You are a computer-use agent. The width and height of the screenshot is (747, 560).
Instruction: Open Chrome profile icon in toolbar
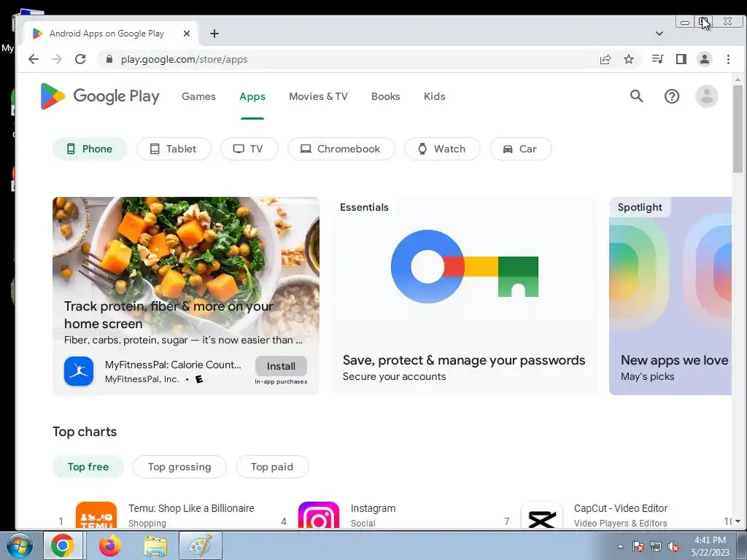[x=704, y=59]
